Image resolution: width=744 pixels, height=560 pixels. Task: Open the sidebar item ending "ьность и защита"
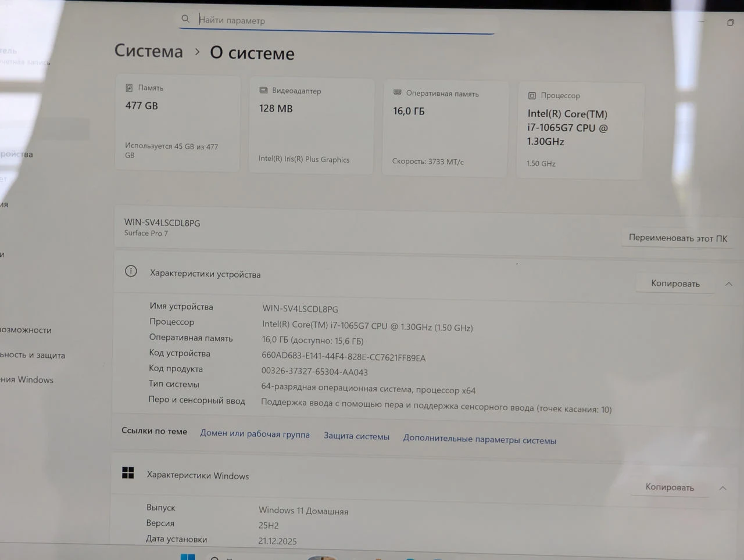33,355
